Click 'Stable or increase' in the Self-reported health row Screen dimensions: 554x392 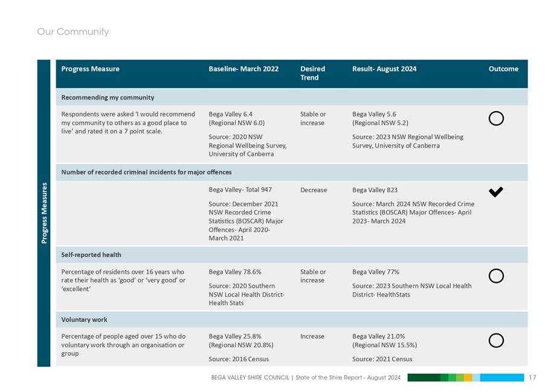pos(313,276)
